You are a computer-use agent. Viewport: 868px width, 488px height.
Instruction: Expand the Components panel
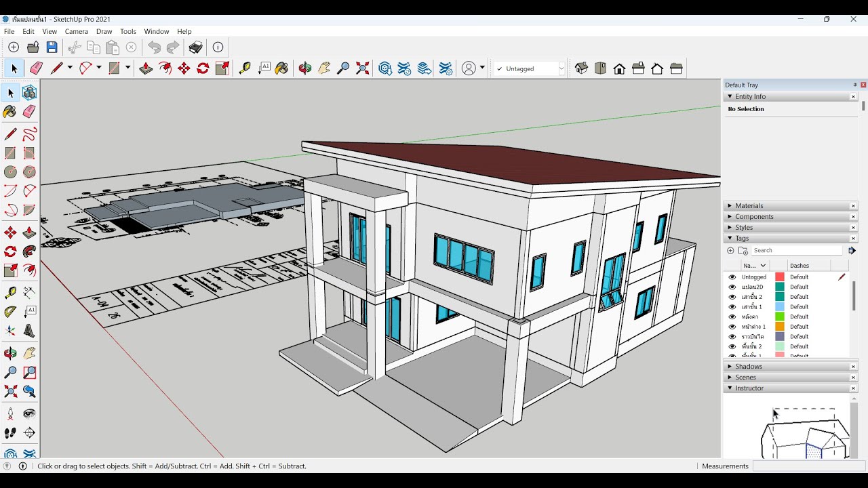(730, 217)
